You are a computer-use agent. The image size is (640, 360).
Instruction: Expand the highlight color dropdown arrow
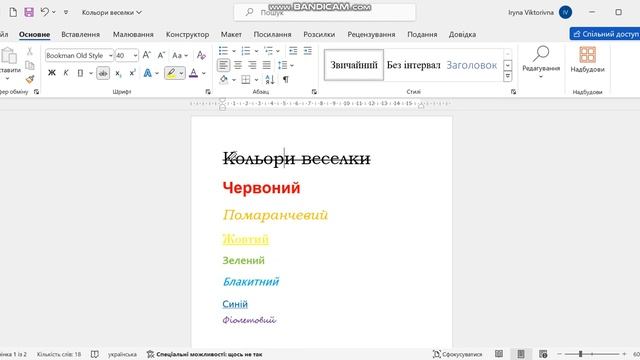(x=181, y=73)
